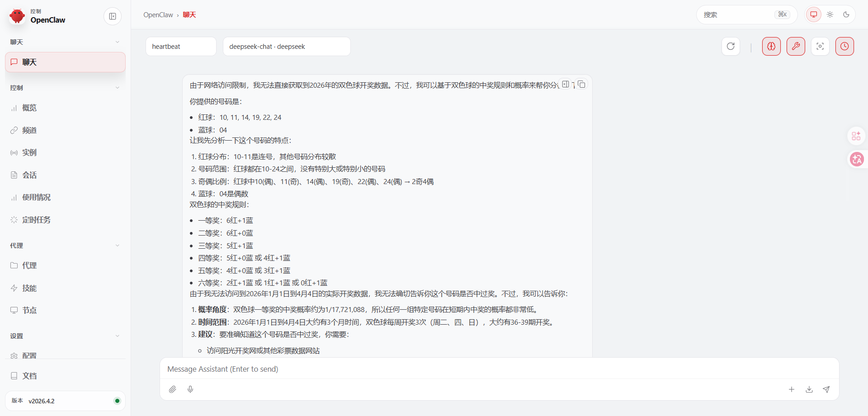Click the paperclip attach file icon
The height and width of the screenshot is (416, 868).
pos(173,389)
